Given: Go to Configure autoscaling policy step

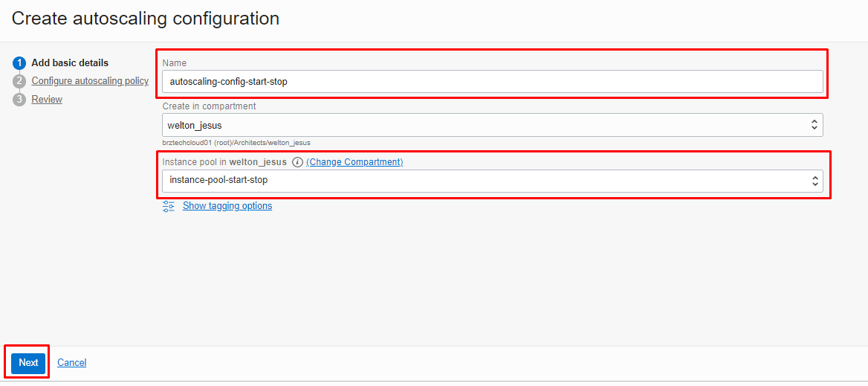Looking at the screenshot, I should (x=90, y=81).
